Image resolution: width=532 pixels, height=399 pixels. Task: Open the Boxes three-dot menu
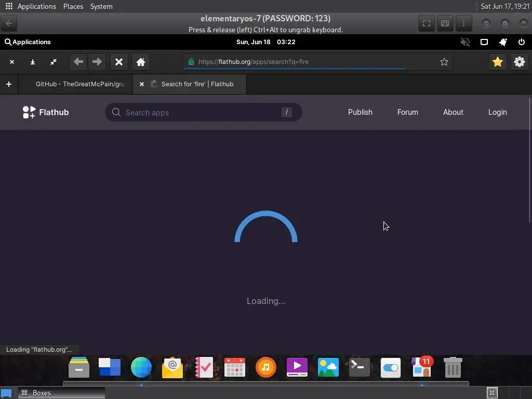[x=463, y=23]
